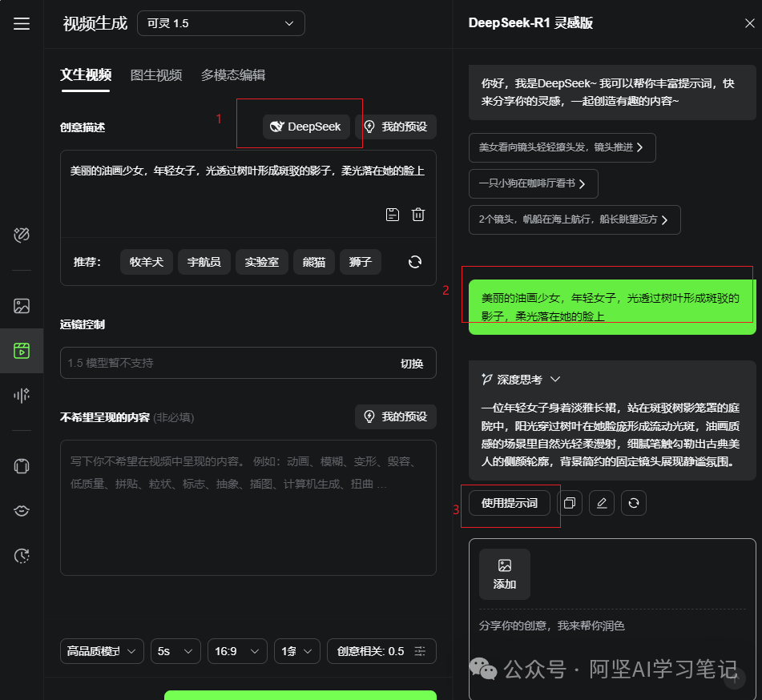Screen dimensions: 762x700
Task: Select the video generation sidebar icon
Action: [x=22, y=351]
